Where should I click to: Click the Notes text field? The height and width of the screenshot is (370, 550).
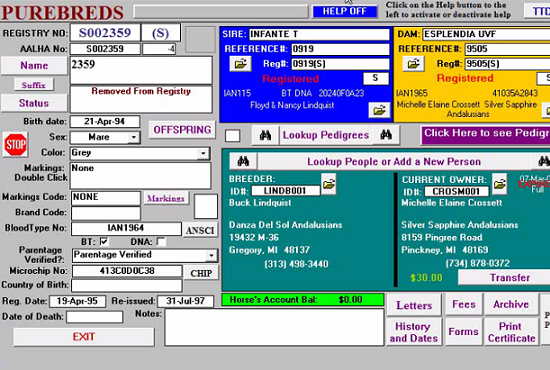pos(274,327)
